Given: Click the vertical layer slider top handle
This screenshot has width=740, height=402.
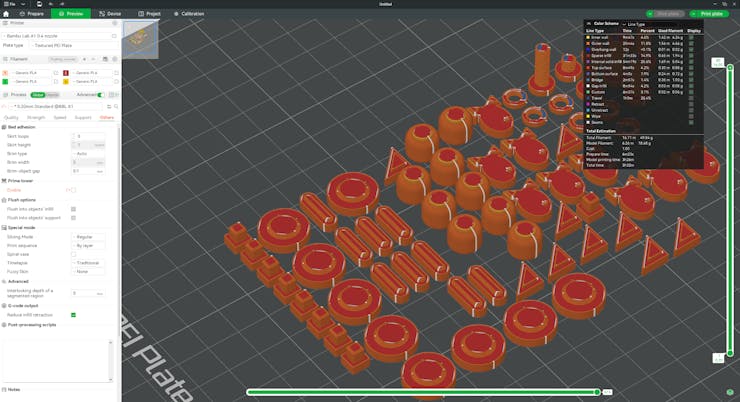Looking at the screenshot, I should click(730, 67).
